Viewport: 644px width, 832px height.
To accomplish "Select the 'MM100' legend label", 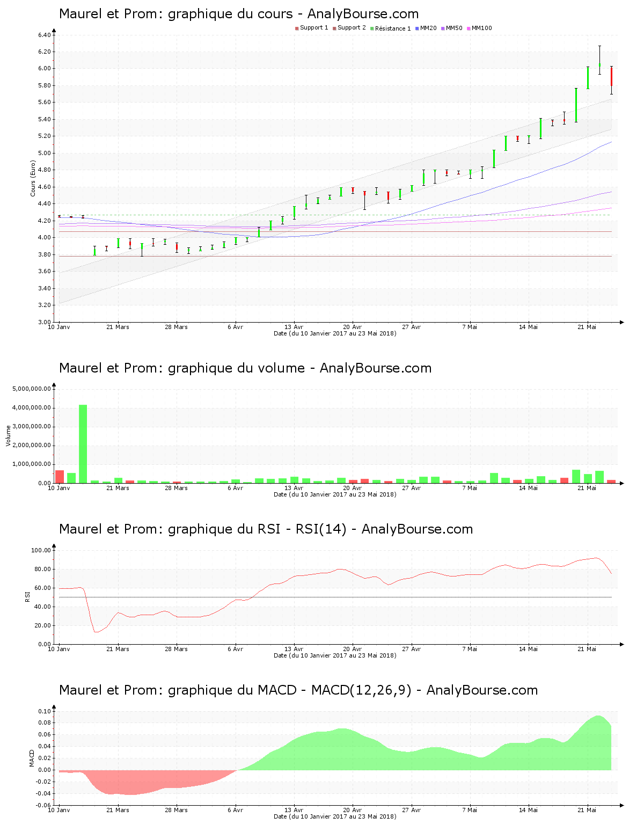I will coord(481,28).
